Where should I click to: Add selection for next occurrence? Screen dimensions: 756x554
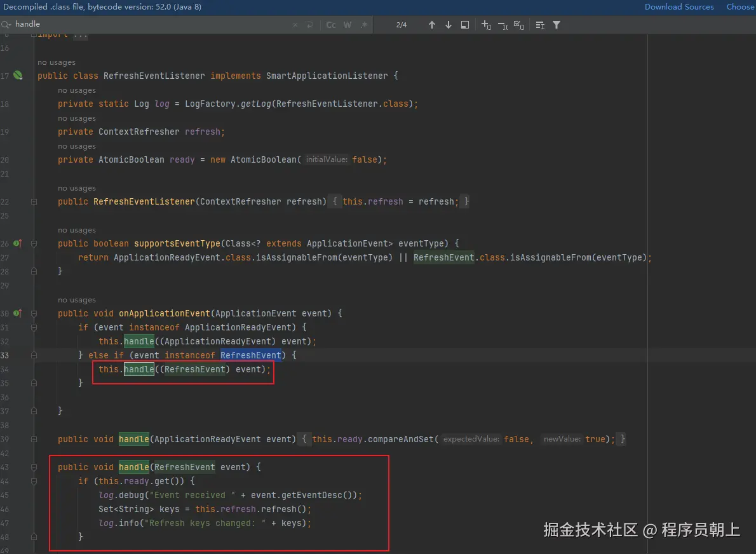tap(486, 25)
